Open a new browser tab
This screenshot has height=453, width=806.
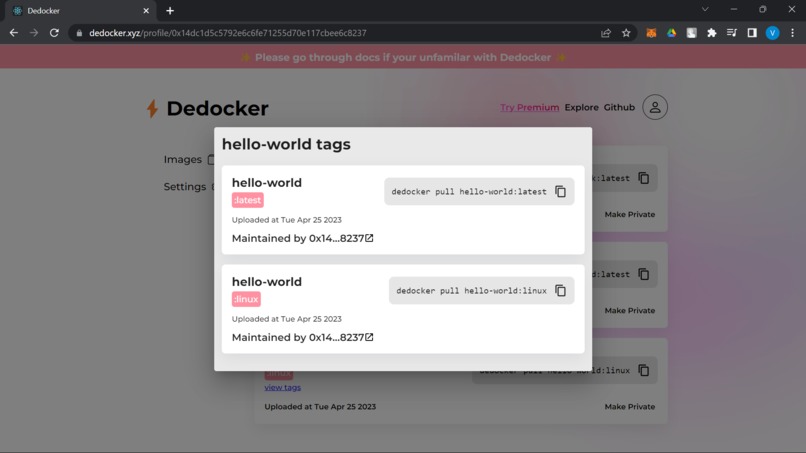click(170, 11)
